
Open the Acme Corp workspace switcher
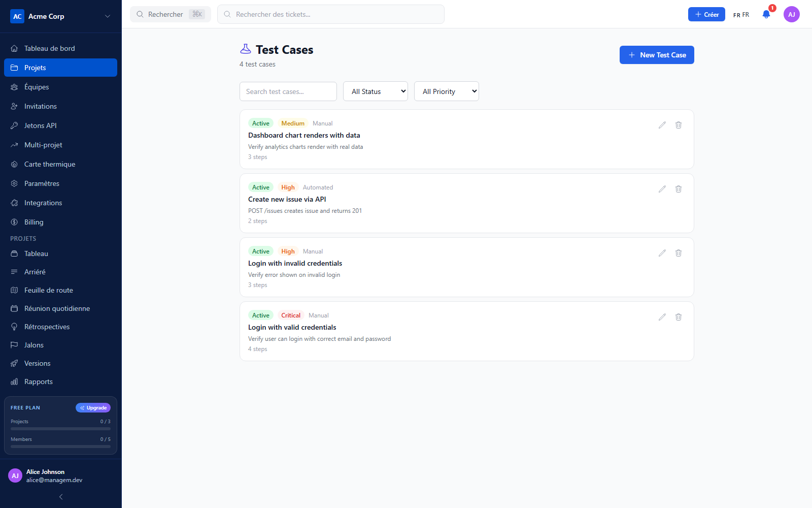point(60,16)
